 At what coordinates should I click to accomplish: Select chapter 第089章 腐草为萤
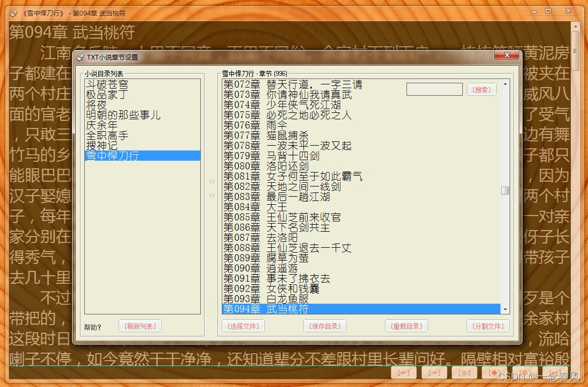(x=361, y=258)
